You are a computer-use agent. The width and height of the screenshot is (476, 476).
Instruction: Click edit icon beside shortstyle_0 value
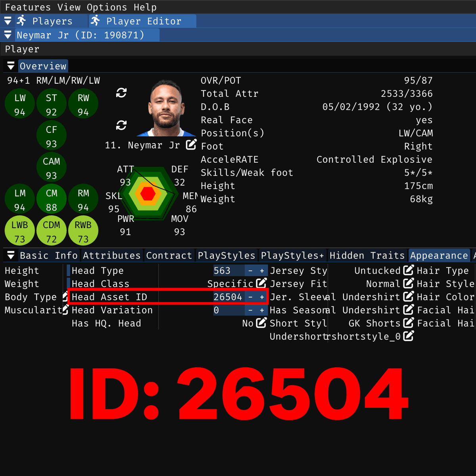click(408, 336)
